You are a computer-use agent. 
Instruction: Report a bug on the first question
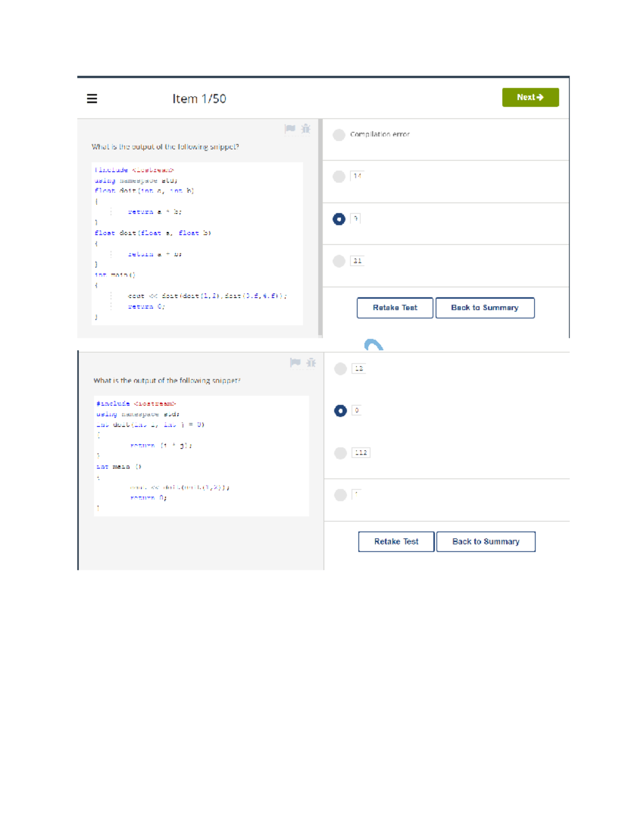pyautogui.click(x=306, y=129)
